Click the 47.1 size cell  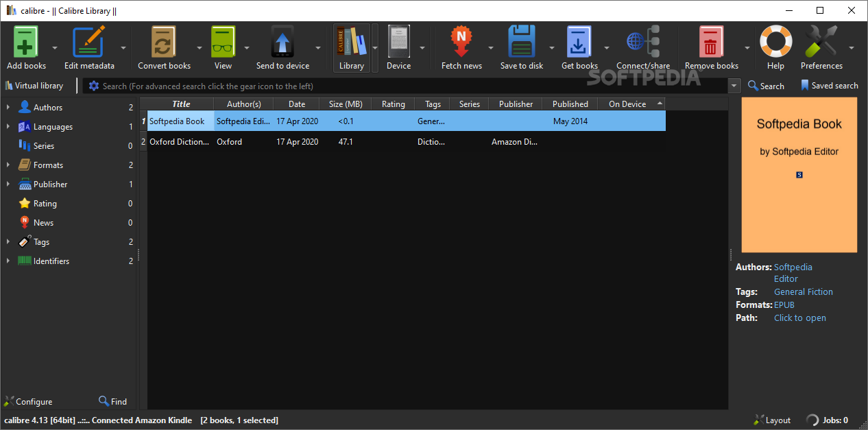pyautogui.click(x=346, y=142)
